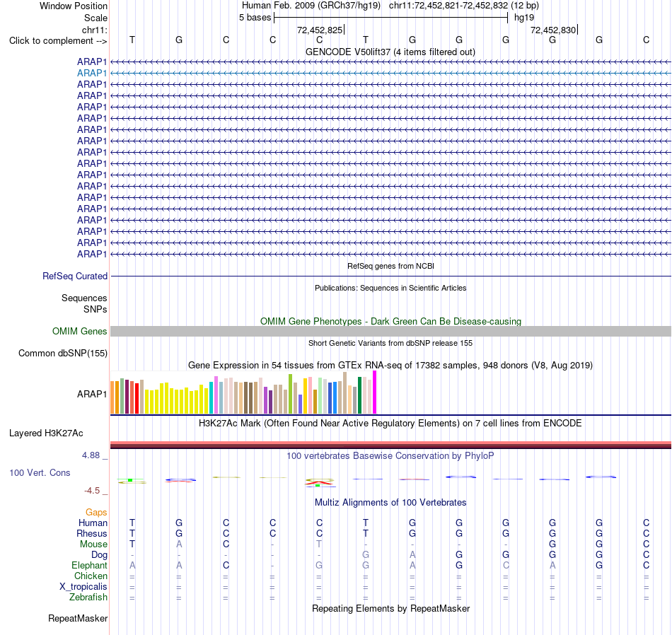Click the -4.5 PhyloP lower scale value

[92, 491]
